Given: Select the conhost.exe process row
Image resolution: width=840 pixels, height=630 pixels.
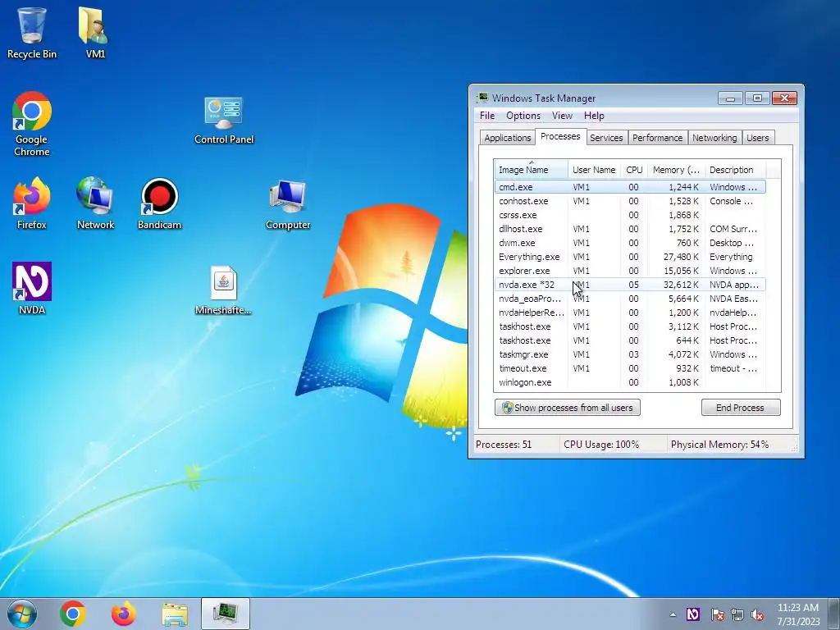Looking at the screenshot, I should 630,201.
